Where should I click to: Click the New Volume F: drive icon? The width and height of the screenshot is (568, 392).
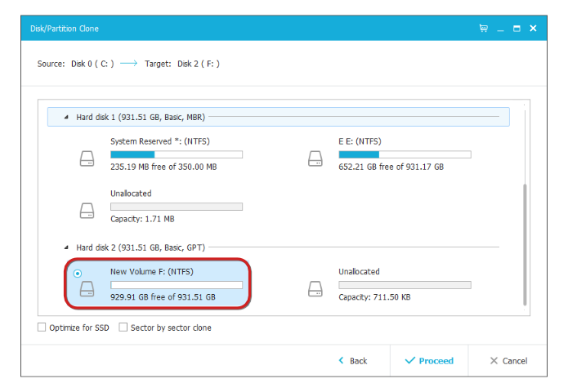tap(87, 289)
